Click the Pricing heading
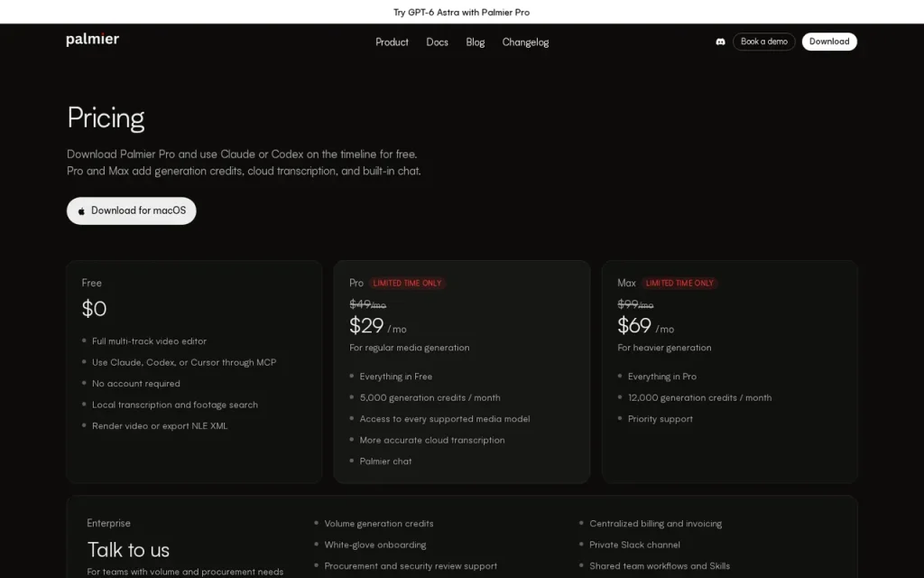The height and width of the screenshot is (578, 924). pos(106,118)
